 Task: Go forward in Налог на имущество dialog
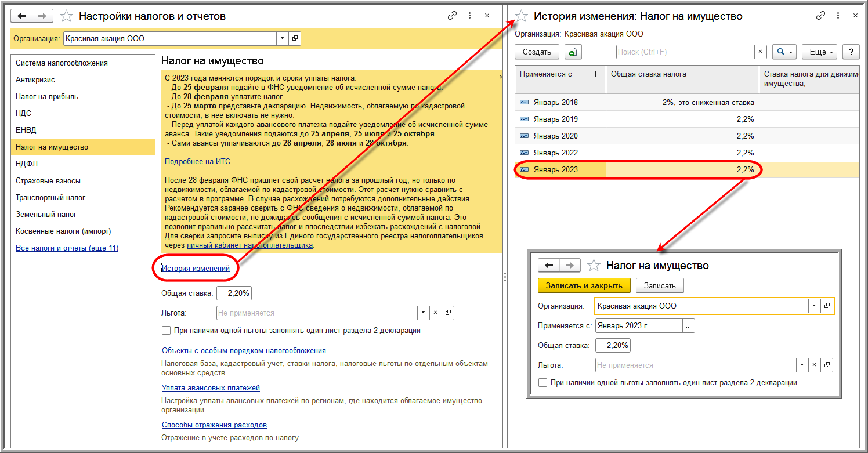tap(570, 265)
